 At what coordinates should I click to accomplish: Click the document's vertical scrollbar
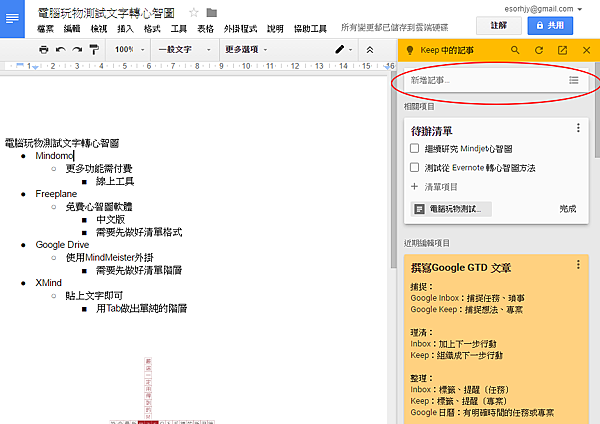tap(393, 172)
